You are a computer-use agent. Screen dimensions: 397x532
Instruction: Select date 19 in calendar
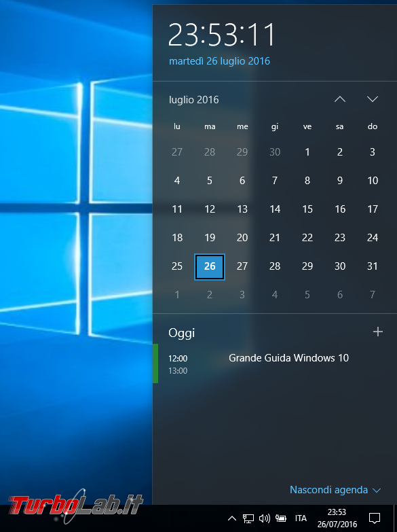click(210, 238)
